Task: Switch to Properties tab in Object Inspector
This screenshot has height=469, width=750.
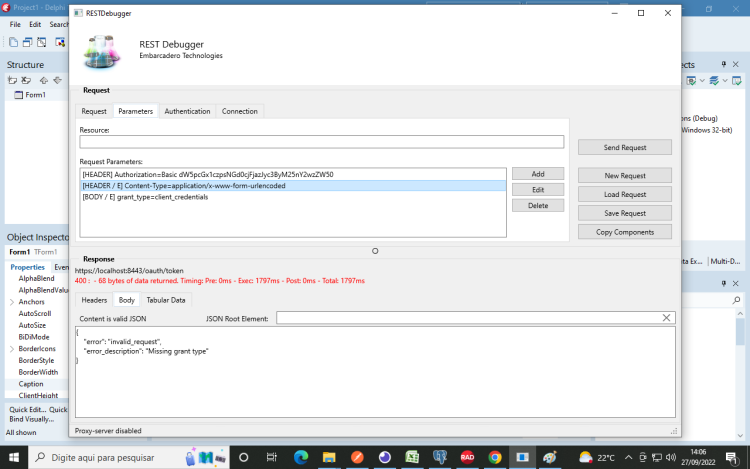Action: coord(27,267)
